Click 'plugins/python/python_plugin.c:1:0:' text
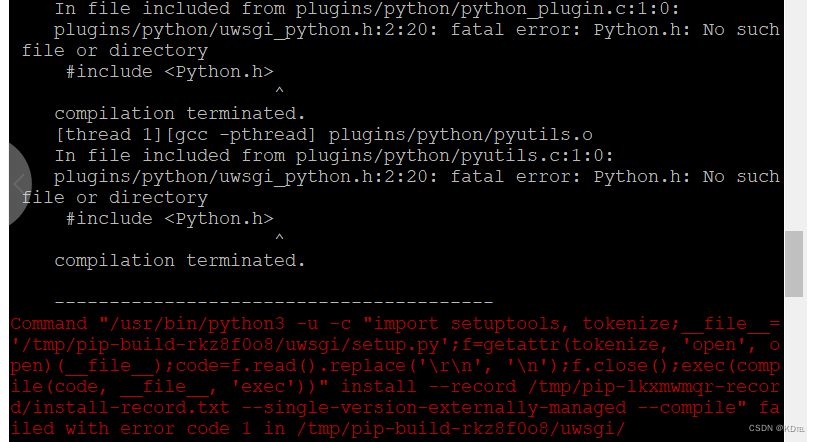The height and width of the screenshot is (442, 820). tap(487, 9)
